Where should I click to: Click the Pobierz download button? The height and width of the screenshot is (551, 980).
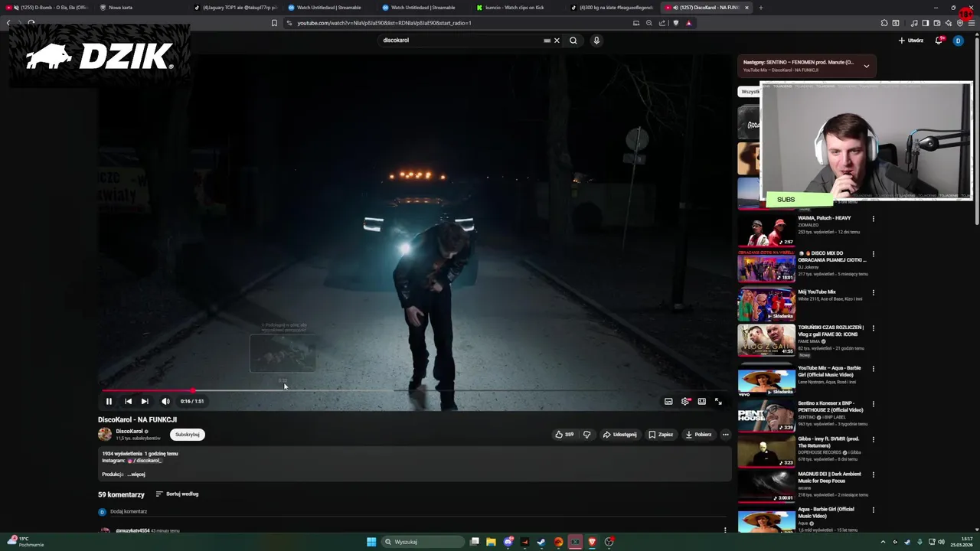click(698, 435)
